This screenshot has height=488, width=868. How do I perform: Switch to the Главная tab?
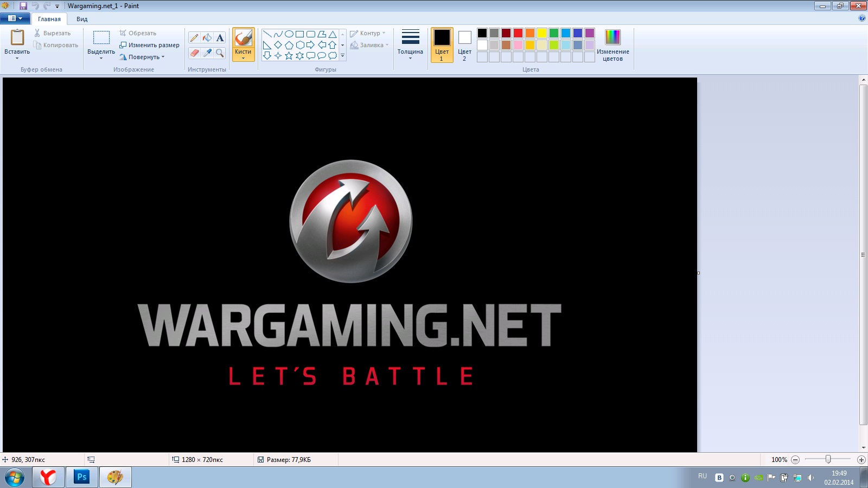[x=49, y=19]
